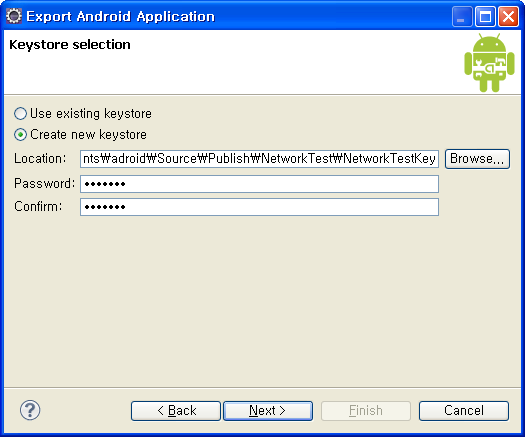The height and width of the screenshot is (437, 525).
Task: Maximize the Export Android Application dialog
Action: coord(485,16)
